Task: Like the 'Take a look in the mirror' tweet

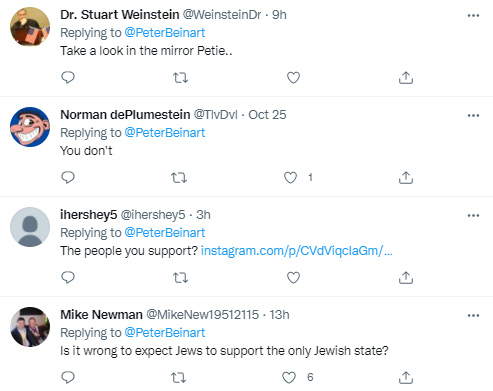Action: click(293, 78)
